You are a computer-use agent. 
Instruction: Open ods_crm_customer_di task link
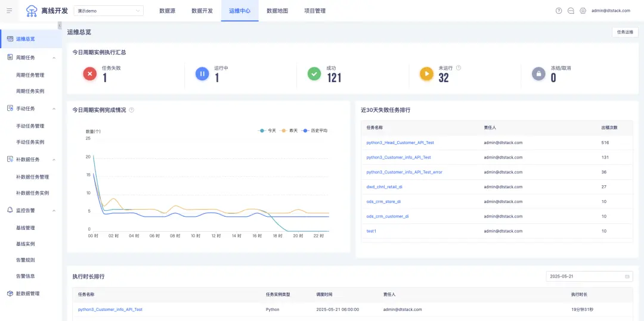(x=388, y=216)
